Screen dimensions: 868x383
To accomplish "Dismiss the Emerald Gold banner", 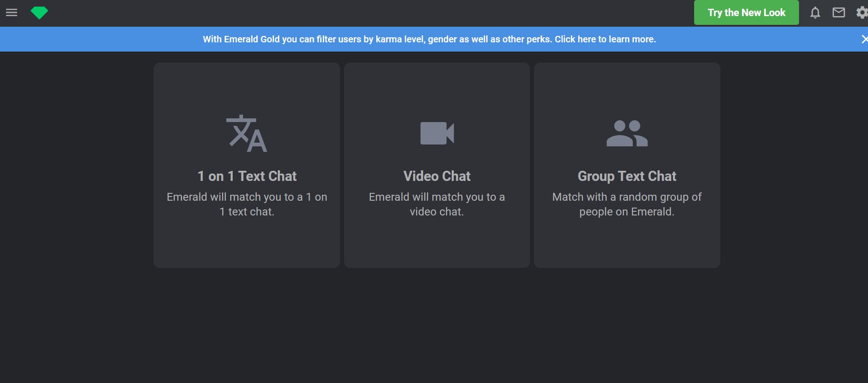I will 864,39.
